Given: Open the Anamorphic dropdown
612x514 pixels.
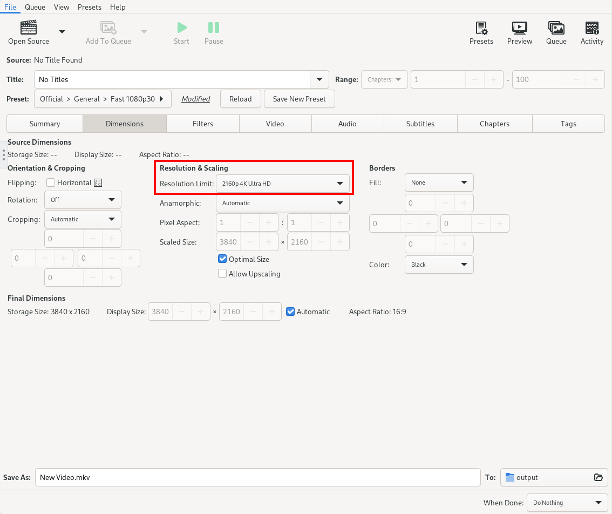Looking at the screenshot, I should [283, 203].
